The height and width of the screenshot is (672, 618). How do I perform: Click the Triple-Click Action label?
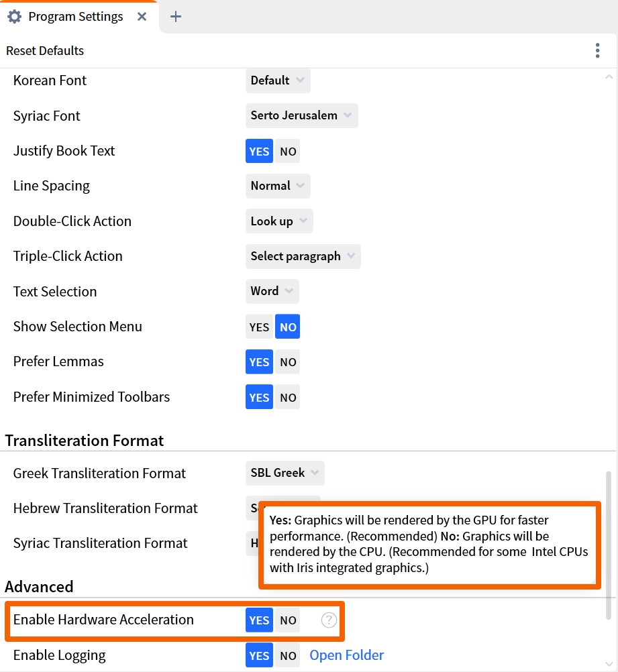(x=68, y=256)
